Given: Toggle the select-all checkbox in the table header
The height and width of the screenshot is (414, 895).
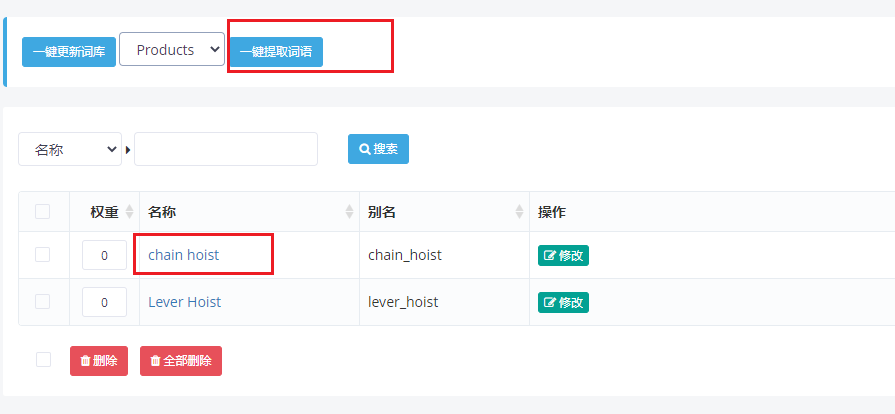Looking at the screenshot, I should 43,211.
